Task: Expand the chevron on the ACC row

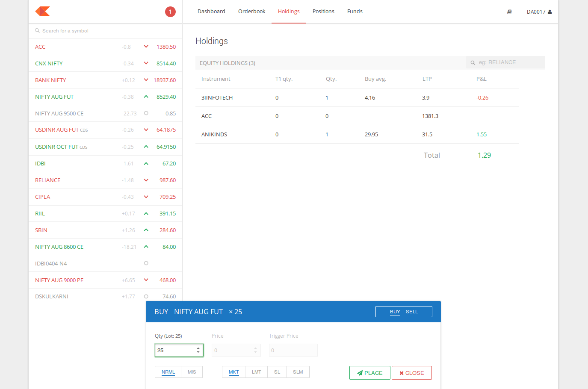Action: pyautogui.click(x=146, y=46)
